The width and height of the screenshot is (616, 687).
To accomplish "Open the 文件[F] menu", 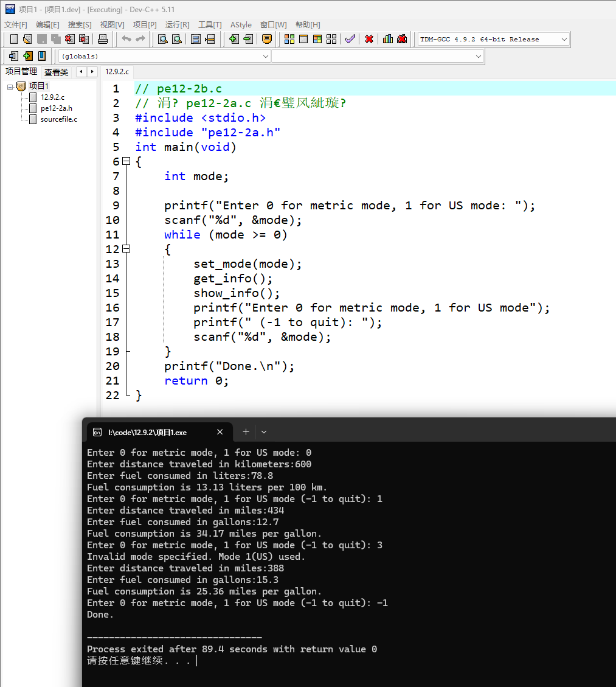I will point(16,24).
